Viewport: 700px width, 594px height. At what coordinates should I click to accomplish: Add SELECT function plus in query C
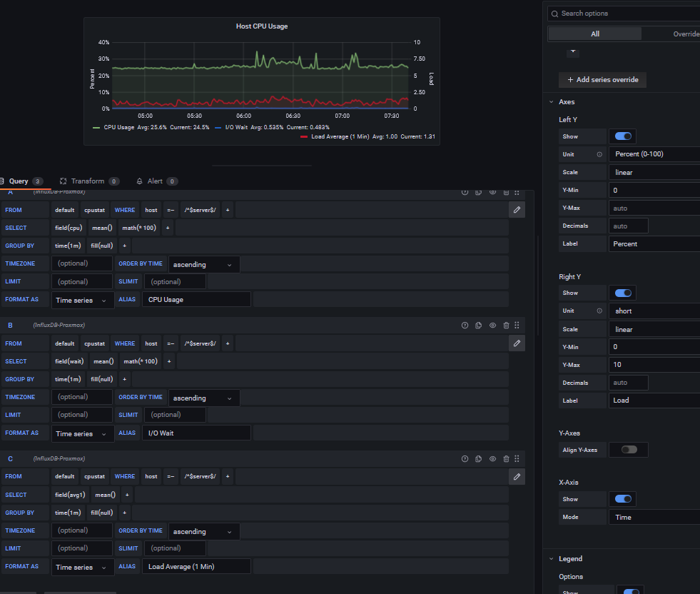(127, 495)
